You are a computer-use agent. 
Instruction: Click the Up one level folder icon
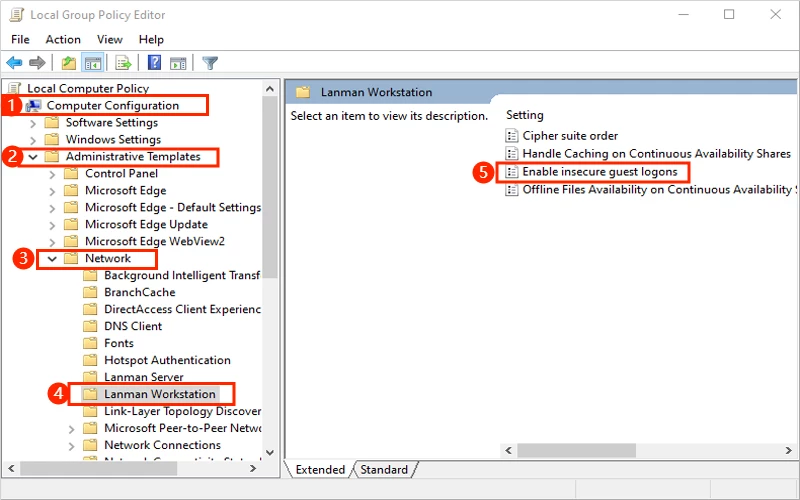tap(69, 63)
